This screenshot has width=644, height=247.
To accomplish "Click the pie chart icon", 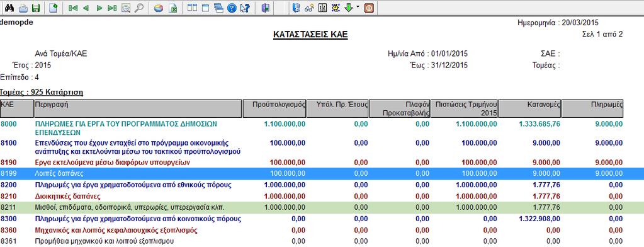I will [158, 8].
